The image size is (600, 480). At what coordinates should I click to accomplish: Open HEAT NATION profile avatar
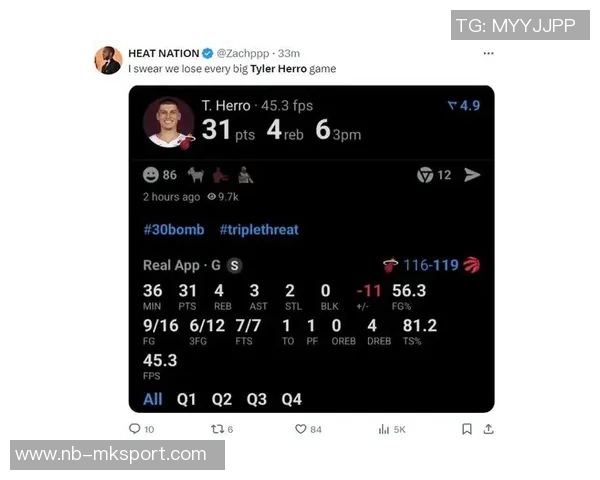(108, 60)
